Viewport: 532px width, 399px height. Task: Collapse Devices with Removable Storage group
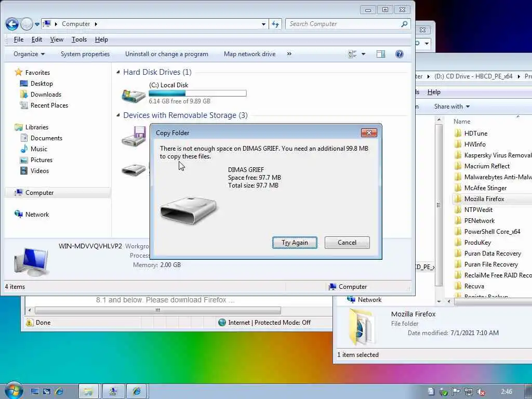click(x=118, y=115)
